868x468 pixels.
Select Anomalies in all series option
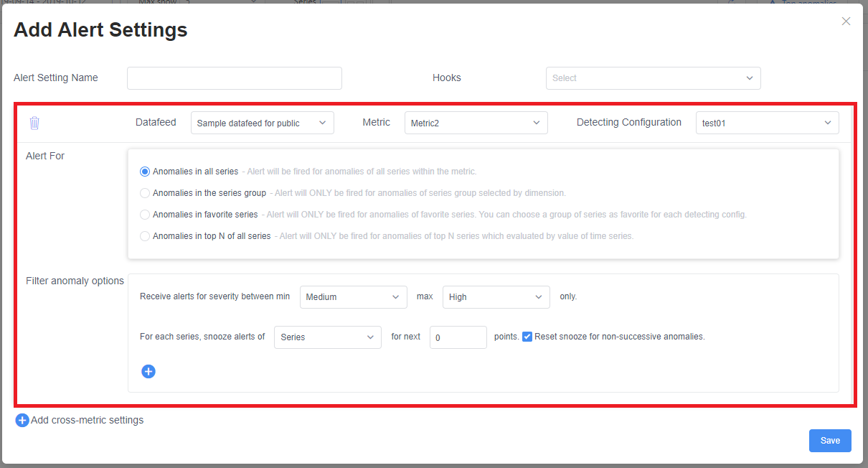[x=144, y=171]
